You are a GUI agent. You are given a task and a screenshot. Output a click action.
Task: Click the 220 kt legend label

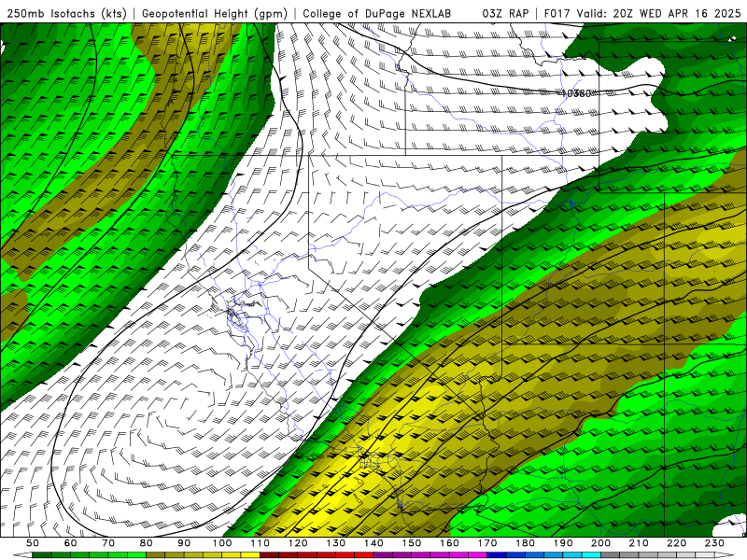677,543
